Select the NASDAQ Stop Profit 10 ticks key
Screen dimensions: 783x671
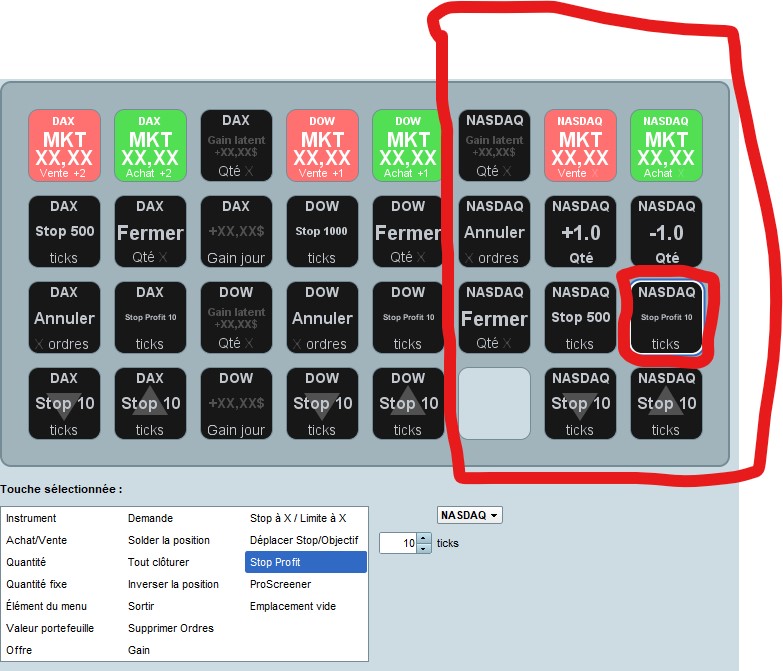pyautogui.click(x=666, y=318)
